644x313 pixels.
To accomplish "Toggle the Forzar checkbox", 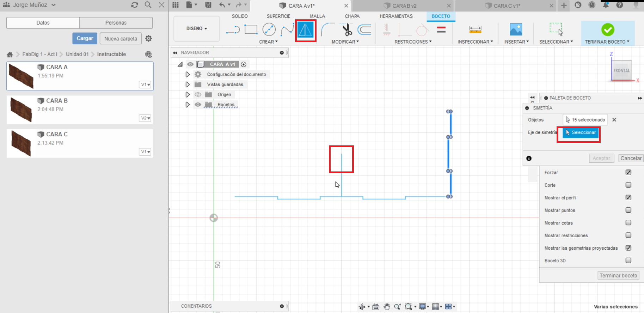I will point(628,172).
